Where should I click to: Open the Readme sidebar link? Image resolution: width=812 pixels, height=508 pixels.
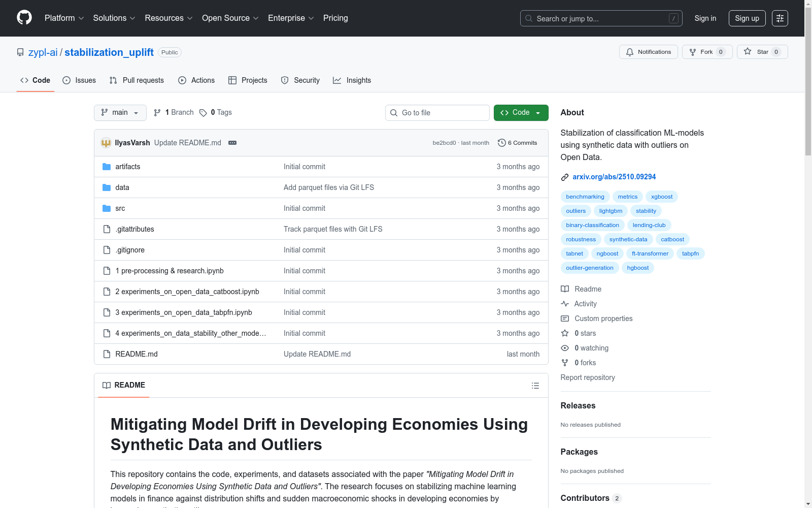[581, 289]
